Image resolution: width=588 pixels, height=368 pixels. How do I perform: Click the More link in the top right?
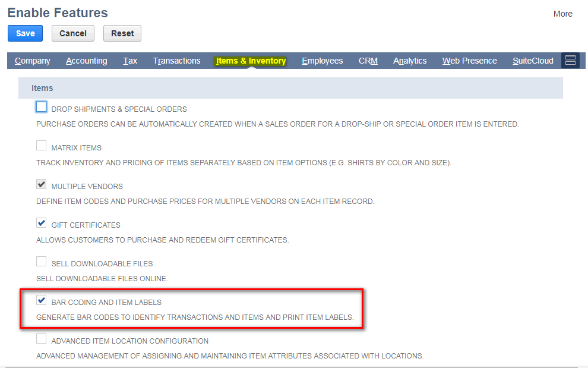tap(562, 13)
